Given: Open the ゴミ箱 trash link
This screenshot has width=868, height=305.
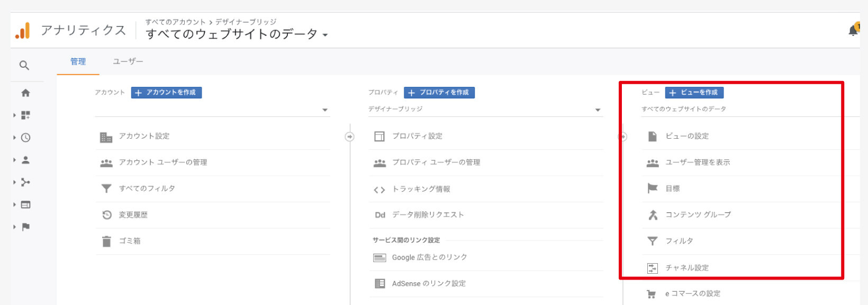Looking at the screenshot, I should (130, 241).
